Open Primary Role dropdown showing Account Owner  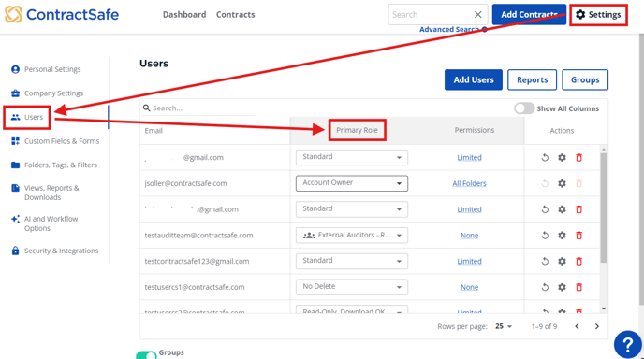click(352, 183)
